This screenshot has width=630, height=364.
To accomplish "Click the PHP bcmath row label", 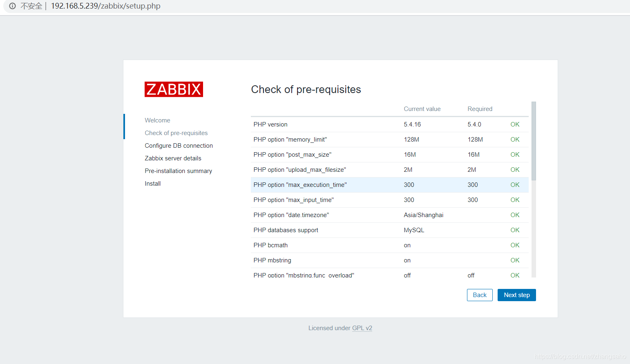I will 270,245.
